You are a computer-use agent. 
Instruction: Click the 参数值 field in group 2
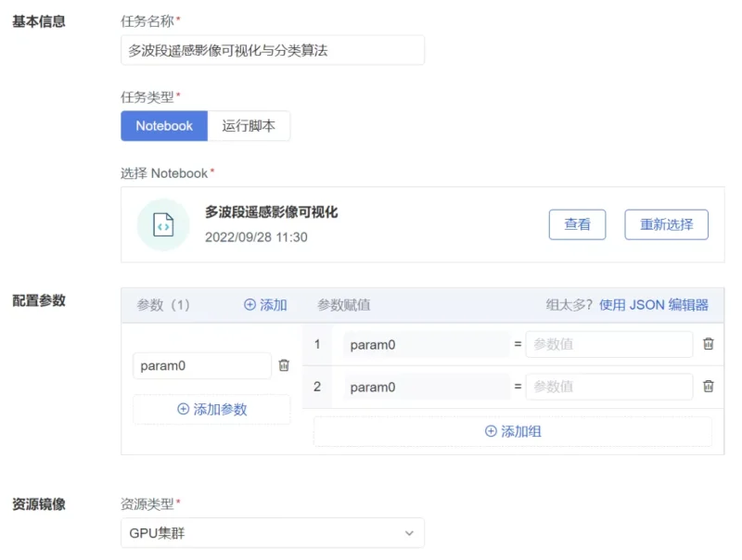[x=608, y=387]
